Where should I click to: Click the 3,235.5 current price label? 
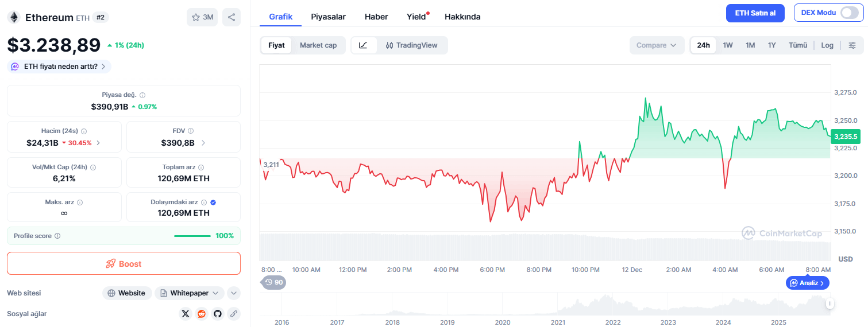point(846,137)
